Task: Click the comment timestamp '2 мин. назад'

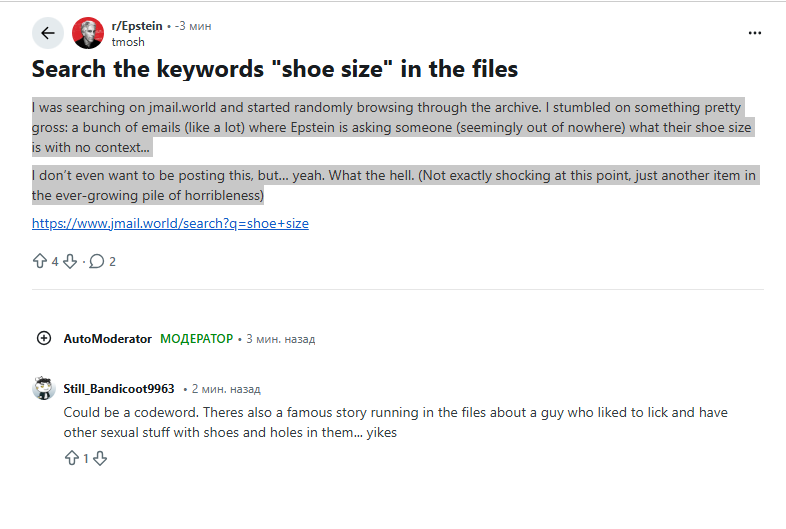Action: click(226, 389)
